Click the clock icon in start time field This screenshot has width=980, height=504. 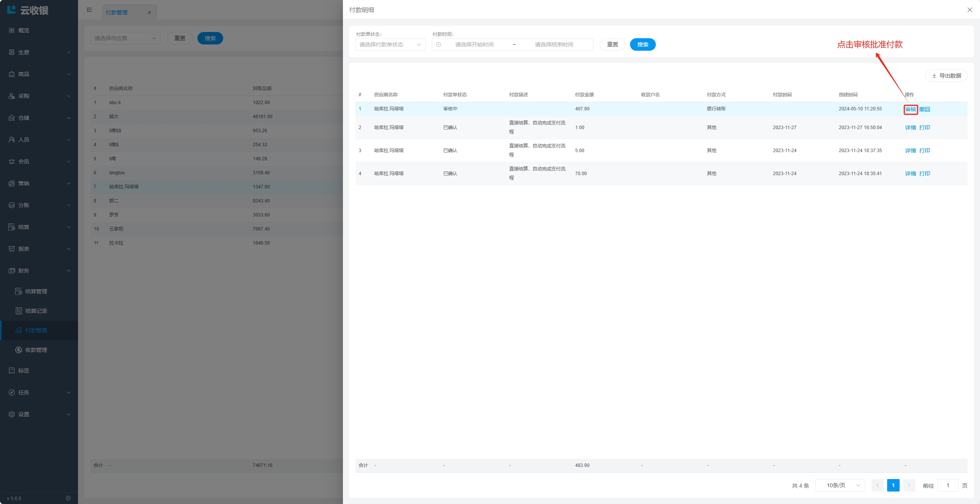439,44
